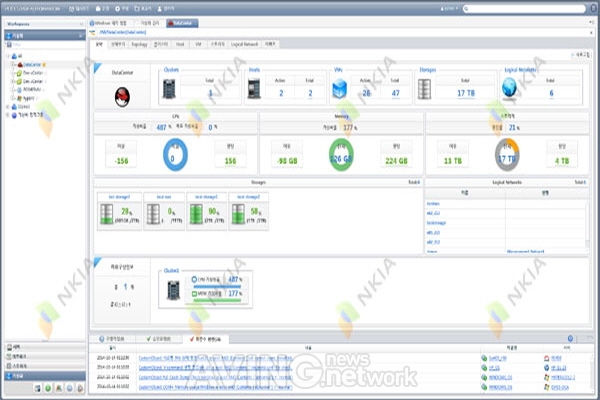This screenshot has height=400, width=600.
Task: Click the memory value 224 GB
Action: click(396, 161)
